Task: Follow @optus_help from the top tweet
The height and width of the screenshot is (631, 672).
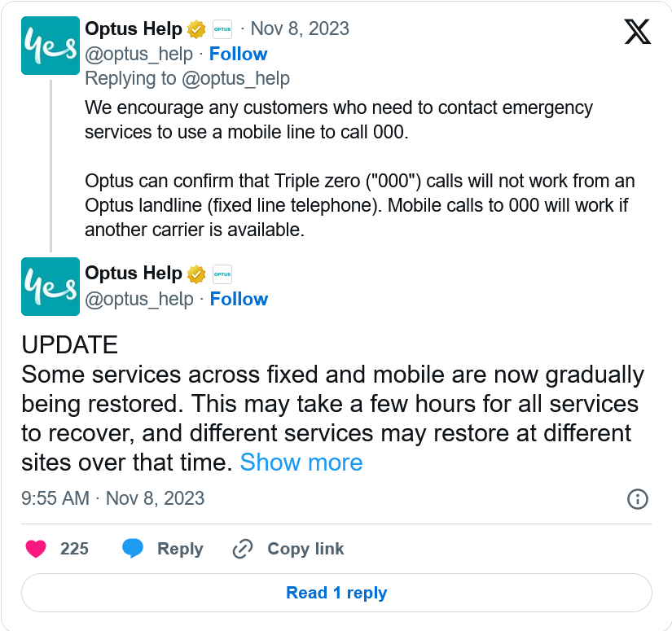Action: pos(238,54)
